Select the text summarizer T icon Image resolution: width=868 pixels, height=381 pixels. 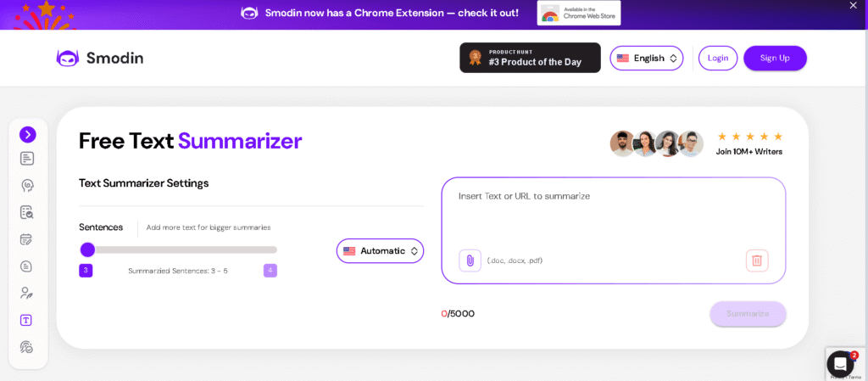pyautogui.click(x=27, y=320)
